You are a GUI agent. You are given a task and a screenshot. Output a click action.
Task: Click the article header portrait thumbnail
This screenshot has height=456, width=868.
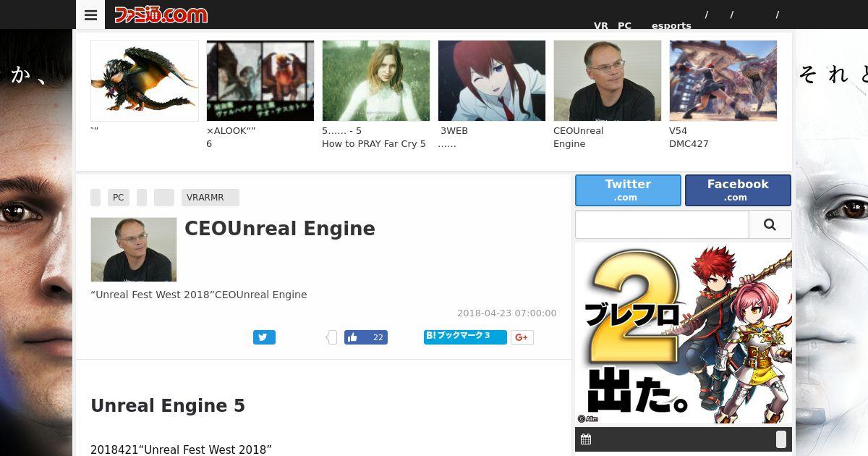pos(134,250)
